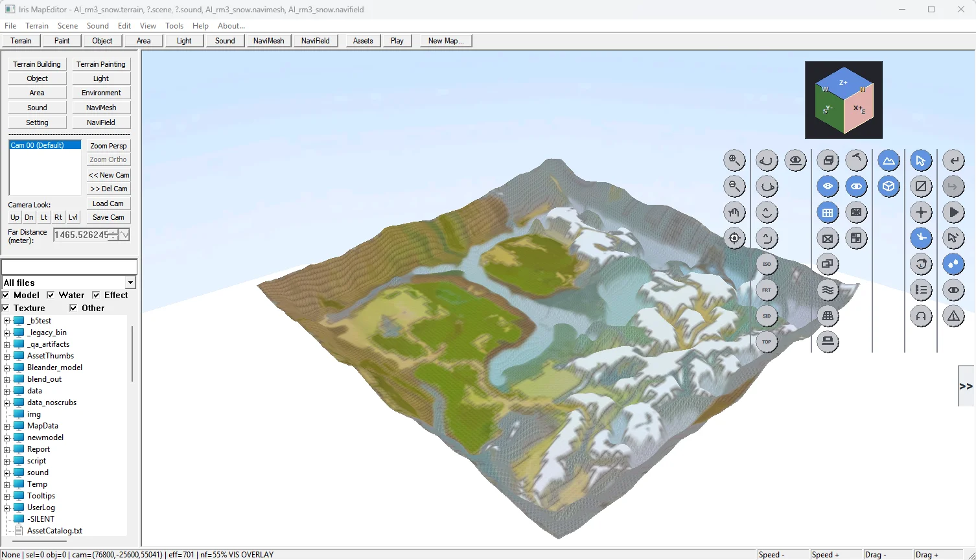The width and height of the screenshot is (976, 560).
Task: Click the Save Cam button
Action: (108, 217)
